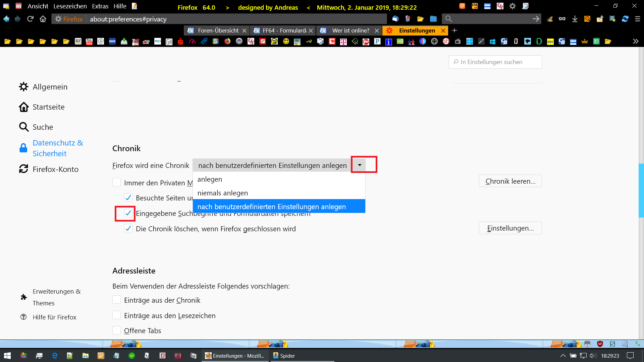This screenshot has width=644, height=362.
Task: Click the Chronik leeren... button
Action: click(x=510, y=181)
